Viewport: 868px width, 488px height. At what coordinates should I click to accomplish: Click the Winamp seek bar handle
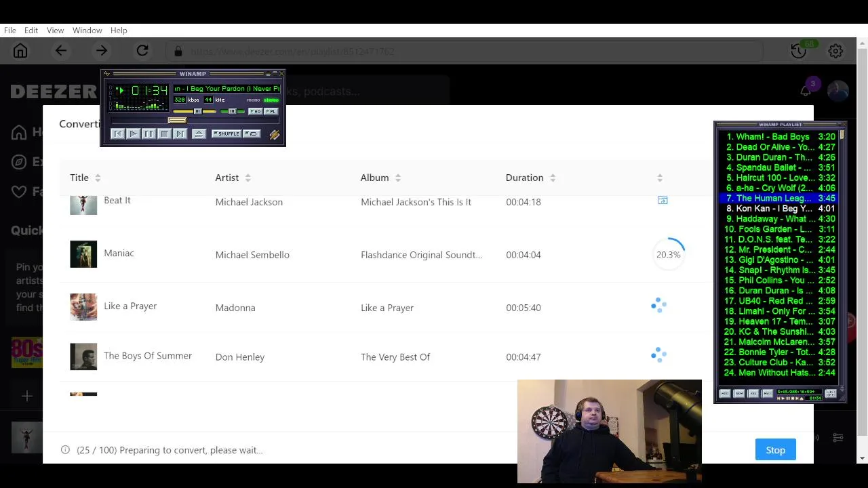(177, 121)
